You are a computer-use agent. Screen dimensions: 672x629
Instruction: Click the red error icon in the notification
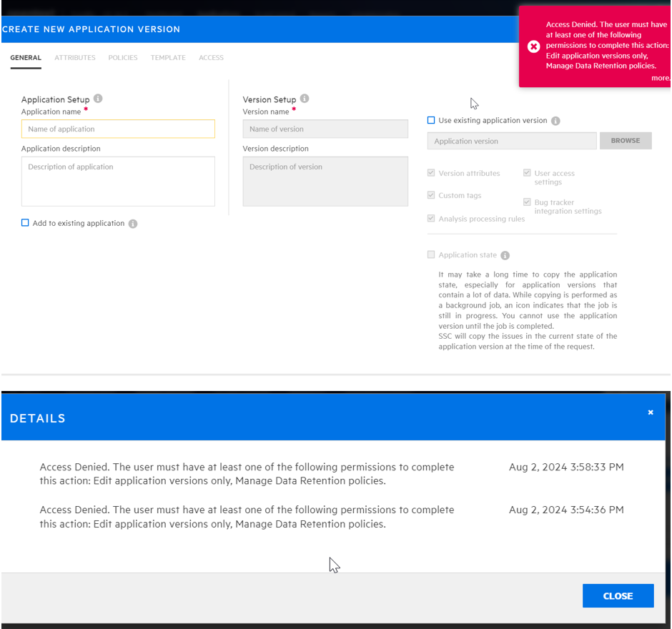(533, 46)
